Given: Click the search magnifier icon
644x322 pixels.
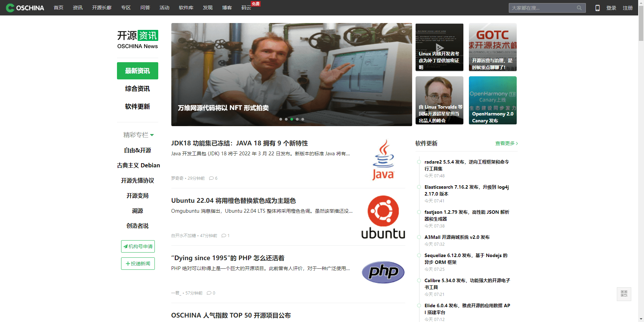Looking at the screenshot, I should 579,8.
